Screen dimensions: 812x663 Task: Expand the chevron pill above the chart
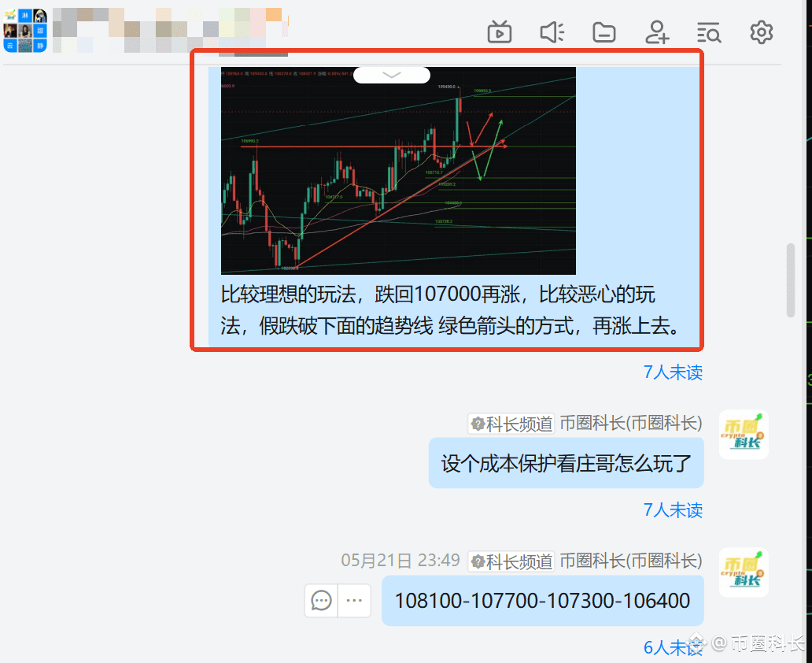(x=392, y=75)
